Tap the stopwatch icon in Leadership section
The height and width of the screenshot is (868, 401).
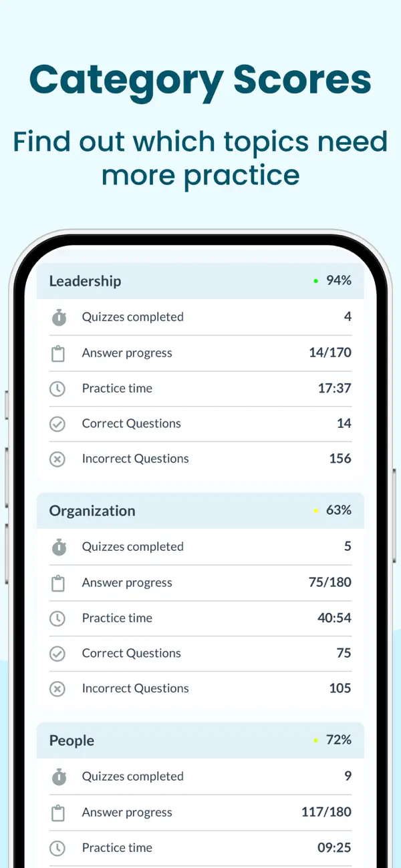click(59, 318)
